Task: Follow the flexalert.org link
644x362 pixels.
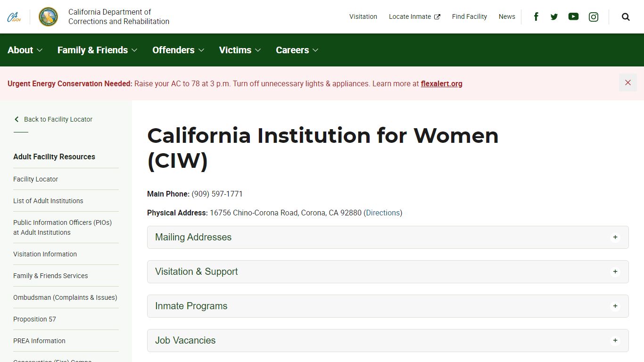Action: coord(441,83)
